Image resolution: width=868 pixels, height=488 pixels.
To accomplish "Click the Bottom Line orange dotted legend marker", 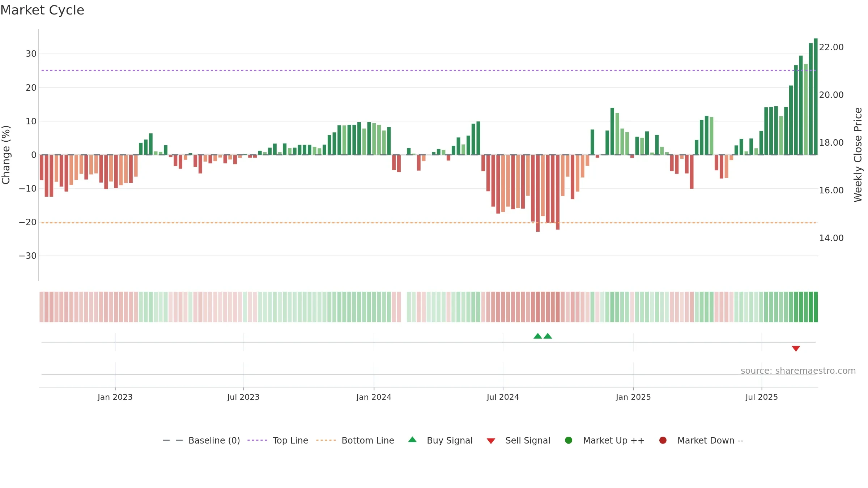I will click(x=326, y=440).
